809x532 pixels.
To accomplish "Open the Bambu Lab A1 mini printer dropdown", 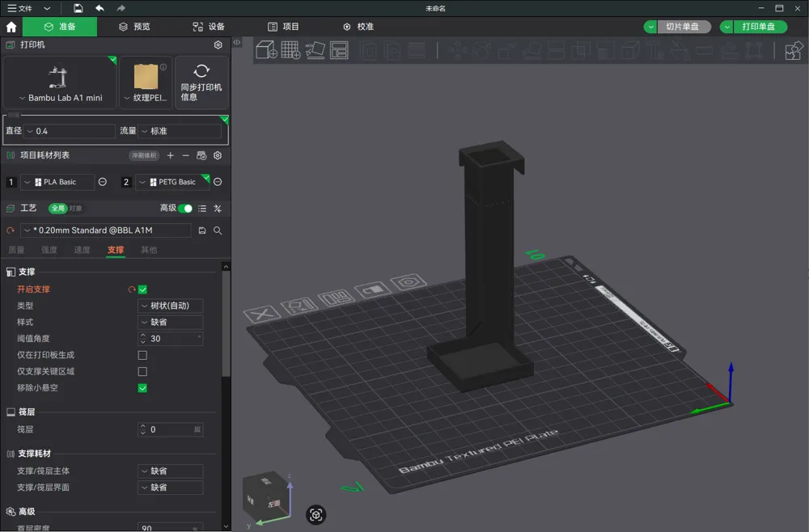I will 60,82.
